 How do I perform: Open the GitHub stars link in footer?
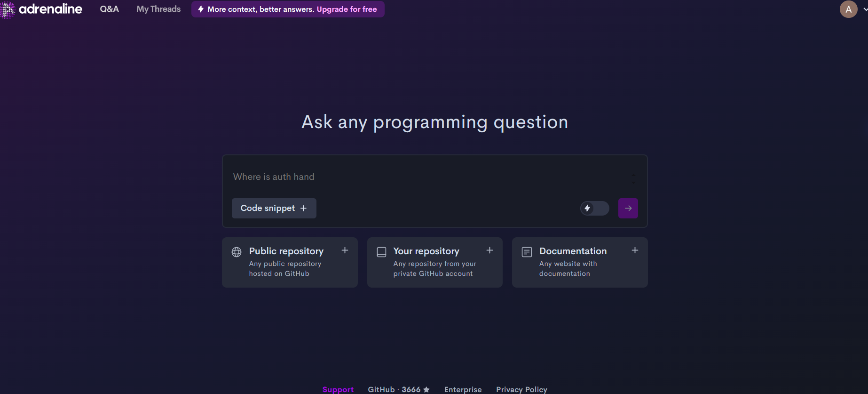click(398, 389)
